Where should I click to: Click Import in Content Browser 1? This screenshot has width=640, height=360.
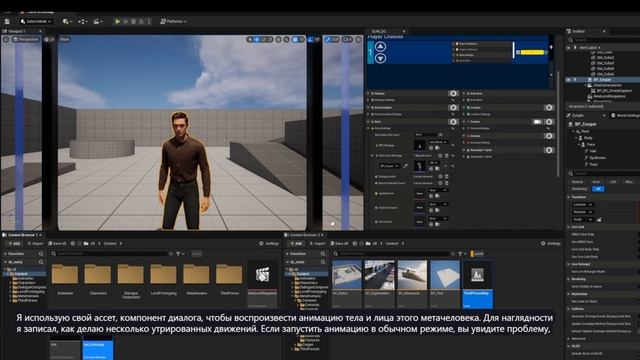36,243
